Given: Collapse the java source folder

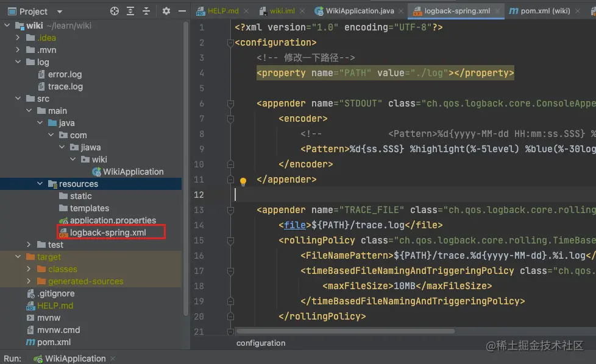Looking at the screenshot, I should [40, 122].
